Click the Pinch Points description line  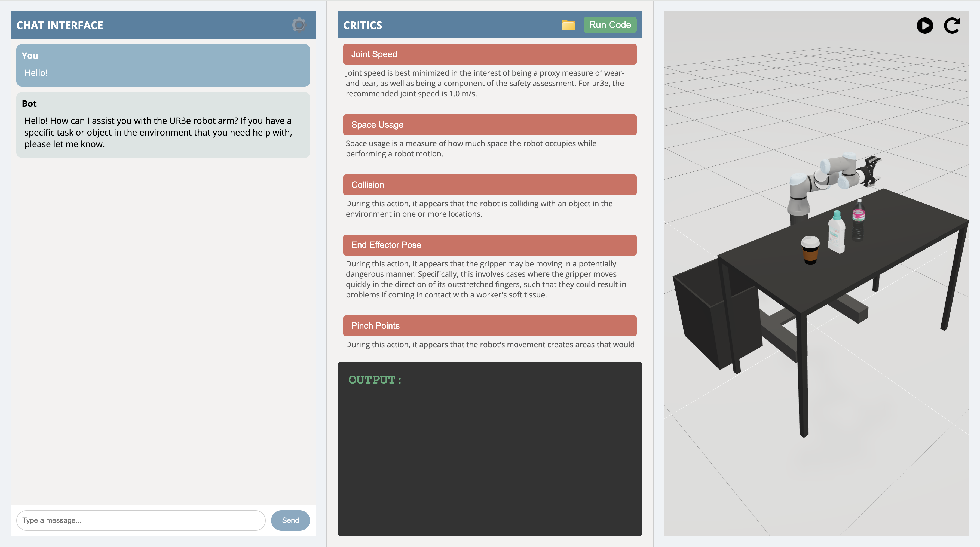pos(490,344)
